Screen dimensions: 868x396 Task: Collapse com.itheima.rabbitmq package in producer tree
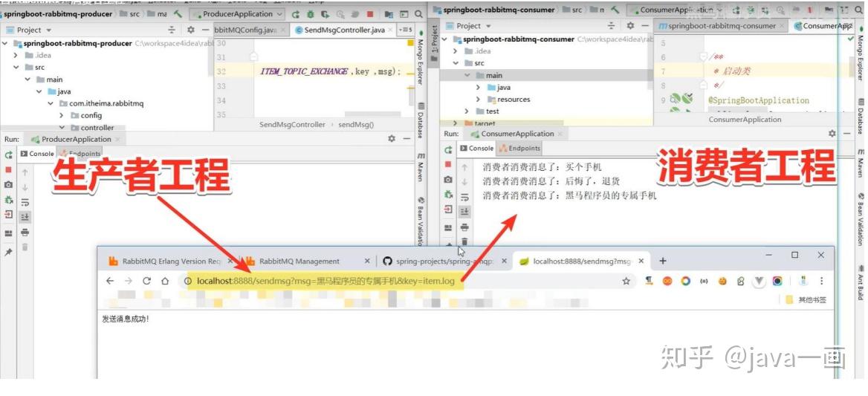coord(50,103)
